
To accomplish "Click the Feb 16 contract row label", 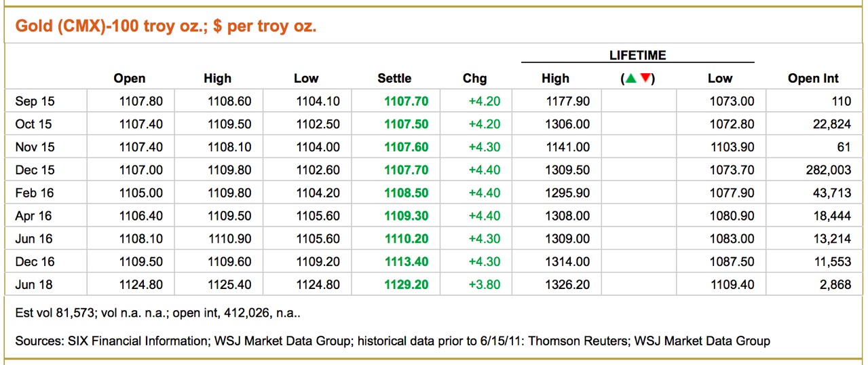I will (35, 193).
